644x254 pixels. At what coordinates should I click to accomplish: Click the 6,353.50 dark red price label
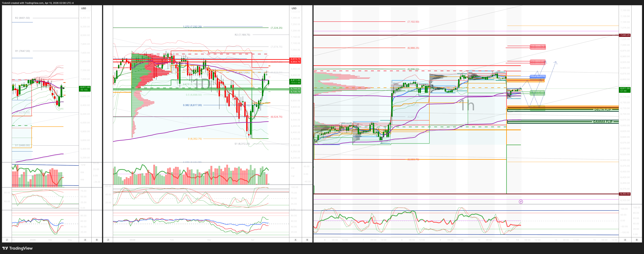click(x=625, y=194)
